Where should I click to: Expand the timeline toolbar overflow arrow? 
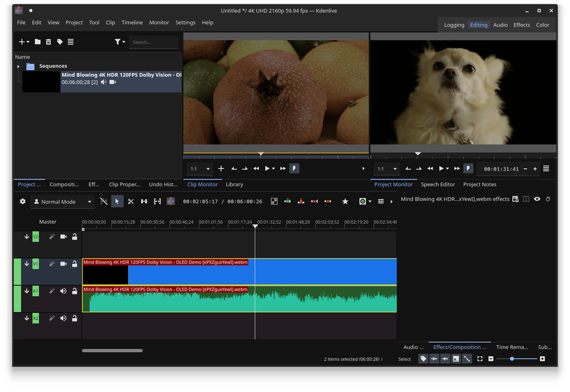click(x=392, y=202)
